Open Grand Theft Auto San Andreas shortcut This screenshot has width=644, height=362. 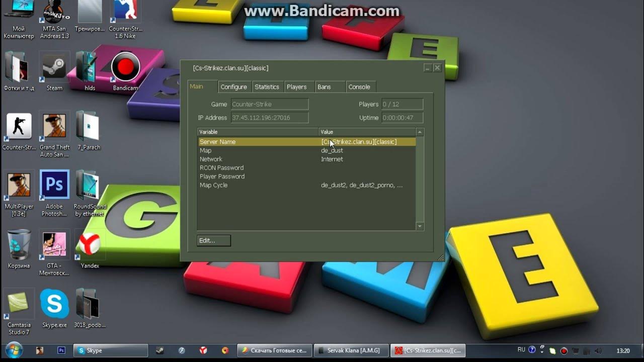[x=54, y=135]
